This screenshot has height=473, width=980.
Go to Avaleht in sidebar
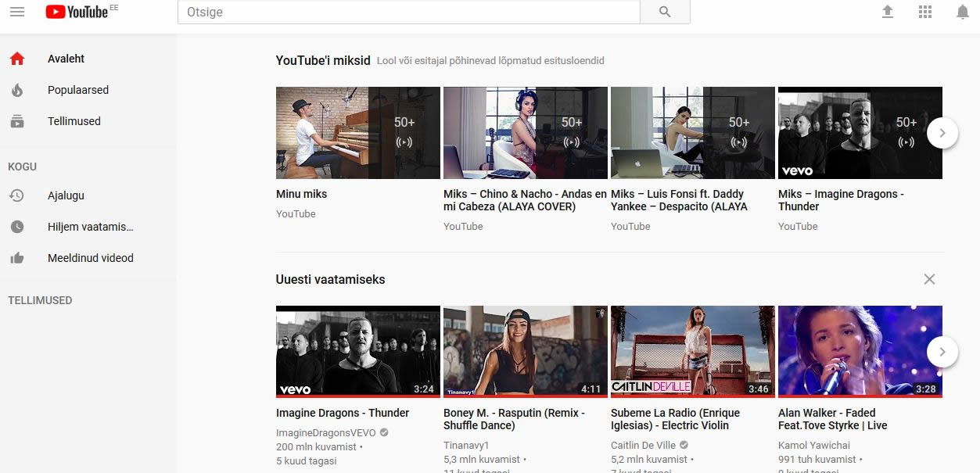pos(88,59)
